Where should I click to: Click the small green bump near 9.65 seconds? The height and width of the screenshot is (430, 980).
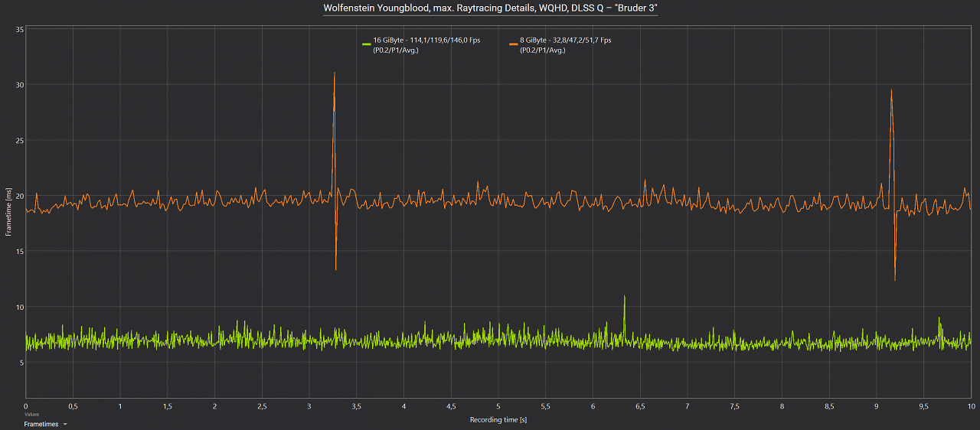(x=939, y=318)
